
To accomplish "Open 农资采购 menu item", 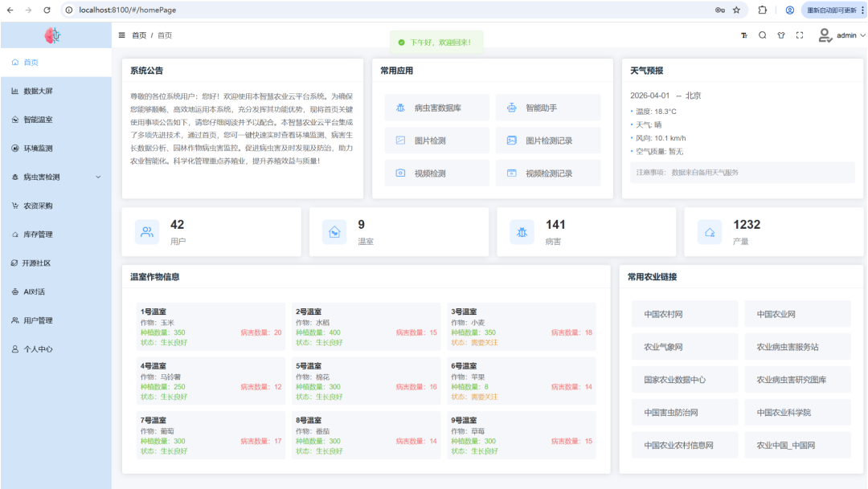I will pos(56,206).
